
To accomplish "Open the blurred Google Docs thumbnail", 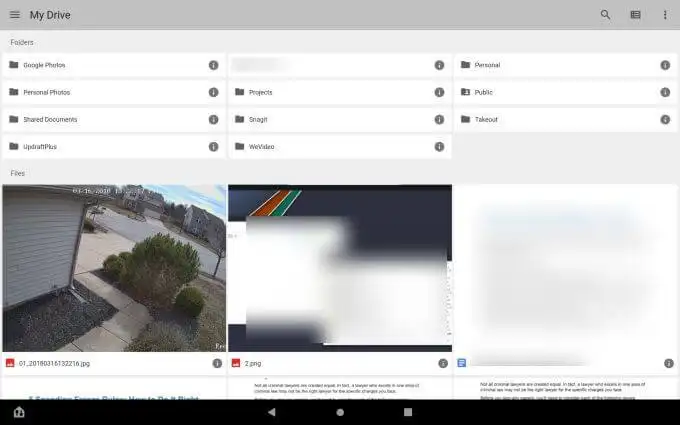I will pyautogui.click(x=566, y=268).
